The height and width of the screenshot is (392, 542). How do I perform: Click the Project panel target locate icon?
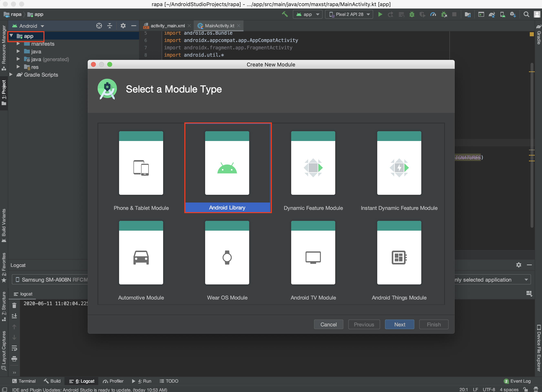pyautogui.click(x=99, y=26)
